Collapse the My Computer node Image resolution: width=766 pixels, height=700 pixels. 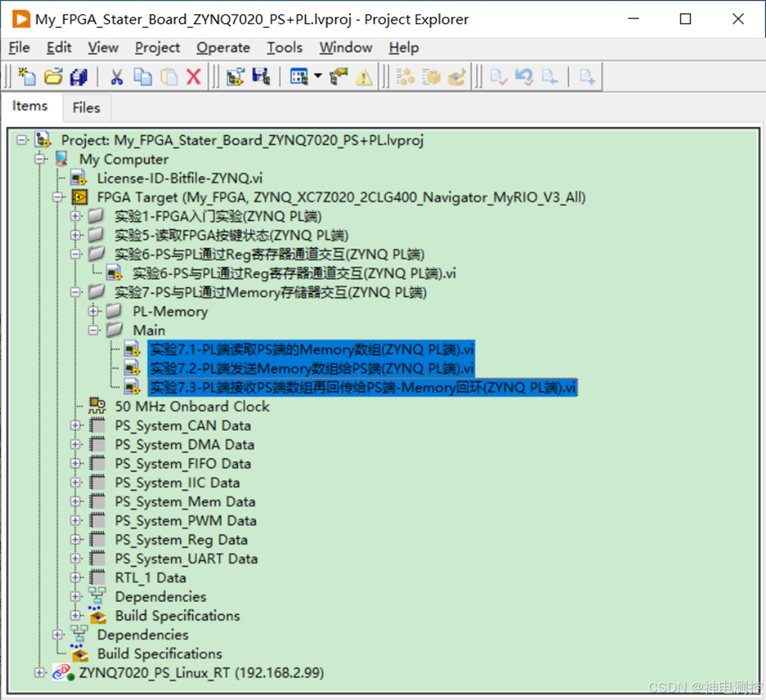click(x=40, y=159)
